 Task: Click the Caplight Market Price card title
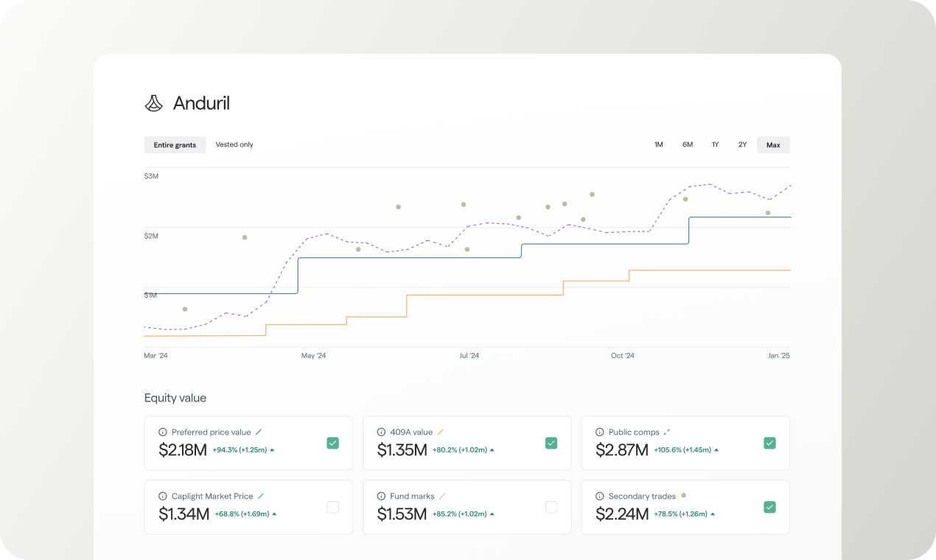coord(212,497)
